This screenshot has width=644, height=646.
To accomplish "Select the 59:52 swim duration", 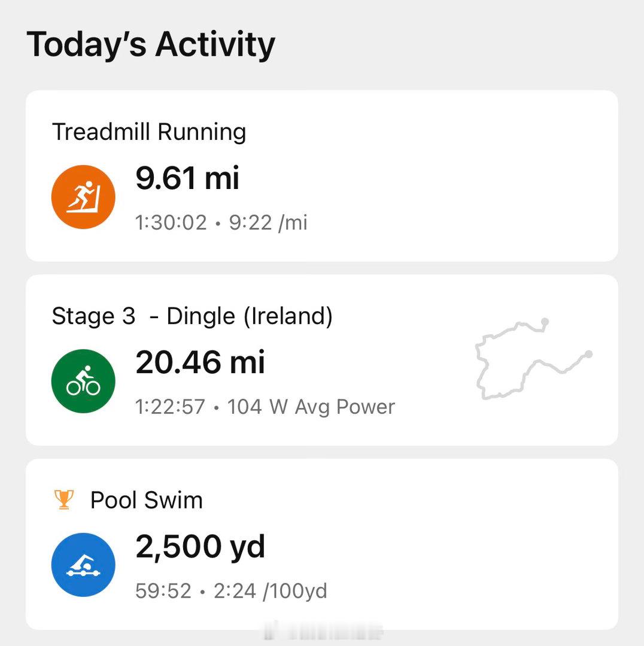I will pos(163,591).
